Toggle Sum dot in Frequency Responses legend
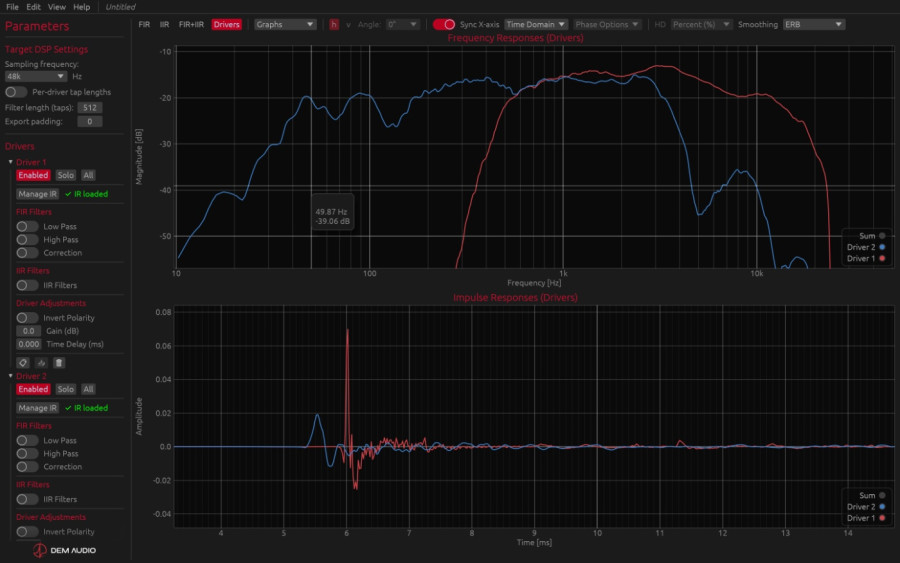The height and width of the screenshot is (563, 900). click(x=882, y=236)
